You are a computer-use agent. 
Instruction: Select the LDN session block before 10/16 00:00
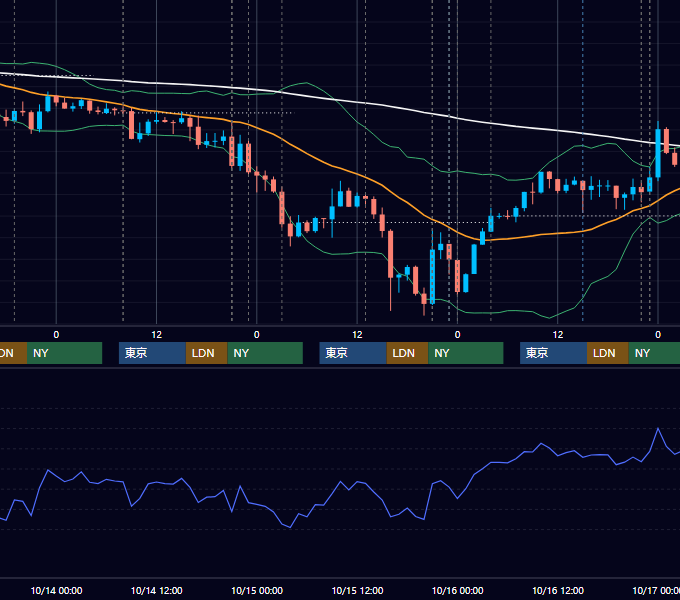(x=407, y=353)
